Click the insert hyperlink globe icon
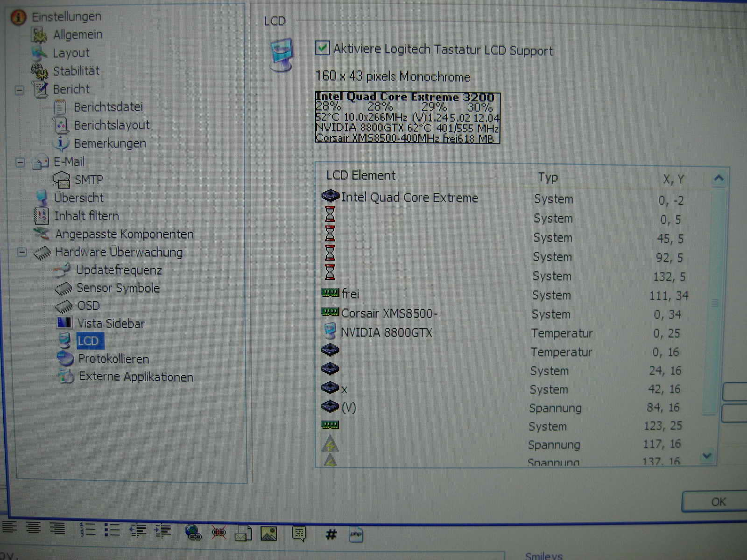Image resolution: width=747 pixels, height=560 pixels. (x=193, y=532)
